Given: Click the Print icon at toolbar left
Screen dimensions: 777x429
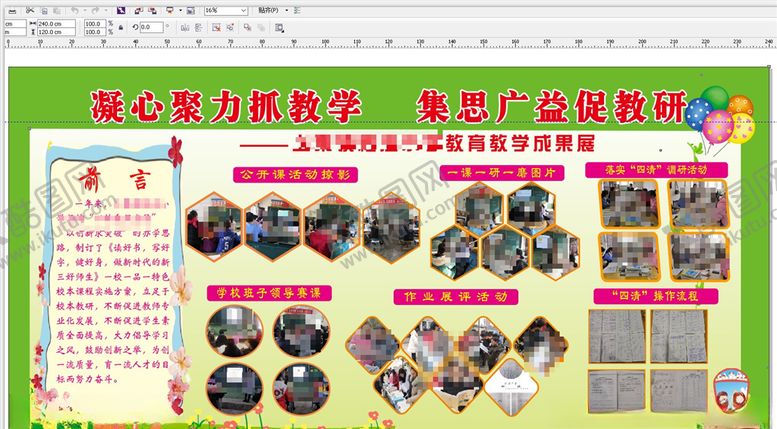Looking at the screenshot, I should click(x=12, y=9).
